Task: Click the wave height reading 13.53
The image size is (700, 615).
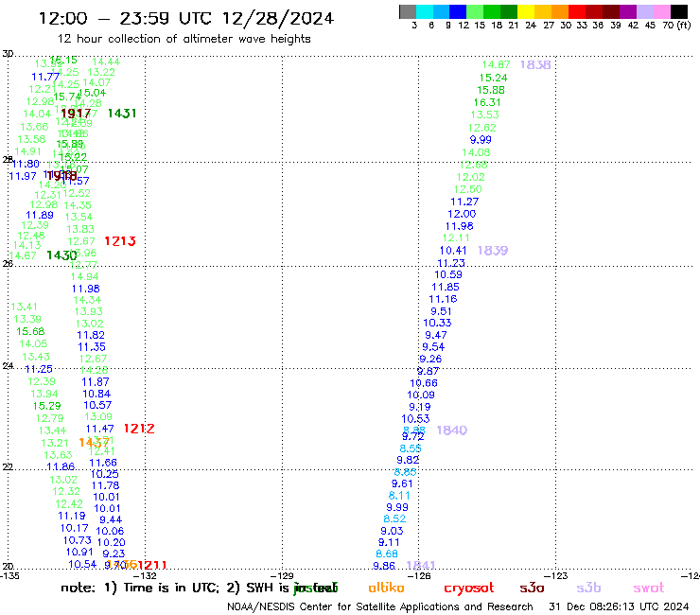Action: coord(485,114)
